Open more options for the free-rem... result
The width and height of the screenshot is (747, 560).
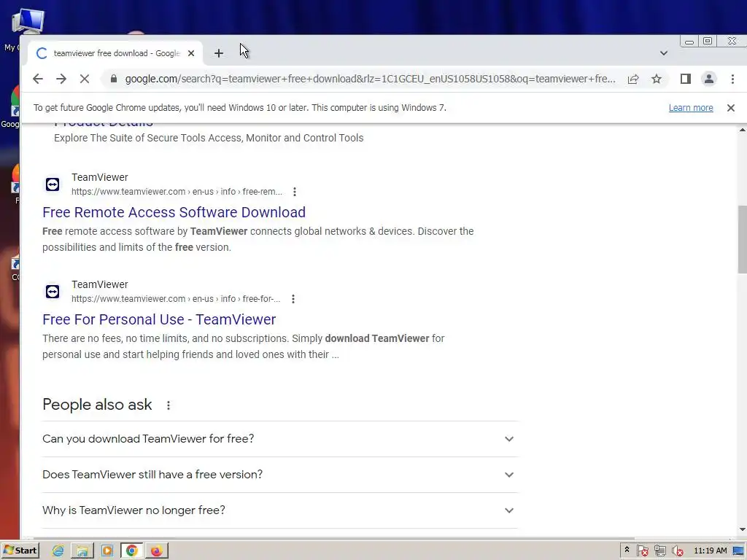(x=295, y=192)
